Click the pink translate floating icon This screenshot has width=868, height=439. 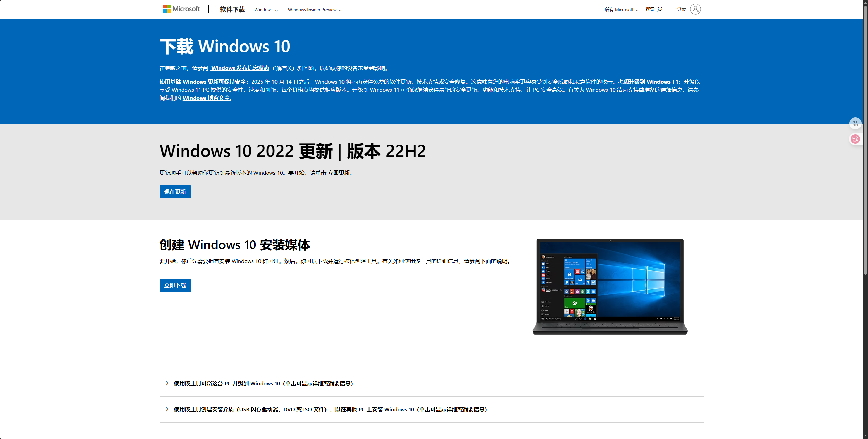pyautogui.click(x=855, y=139)
